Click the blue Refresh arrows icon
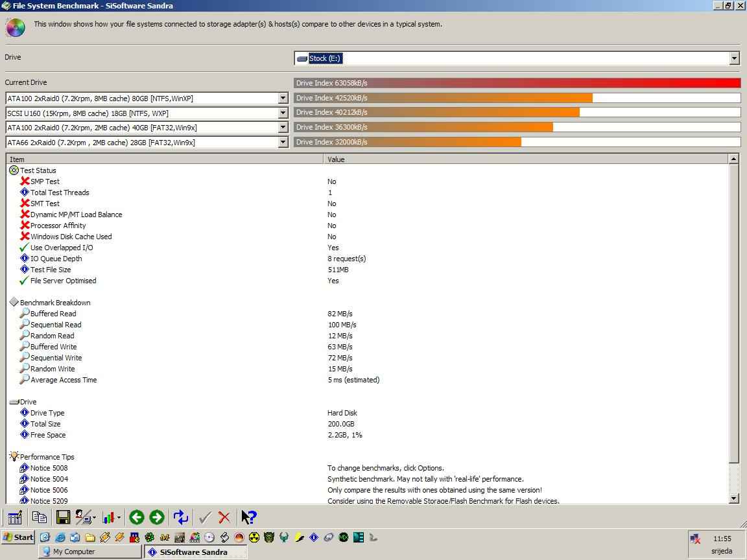This screenshot has width=747, height=560. 181,517
